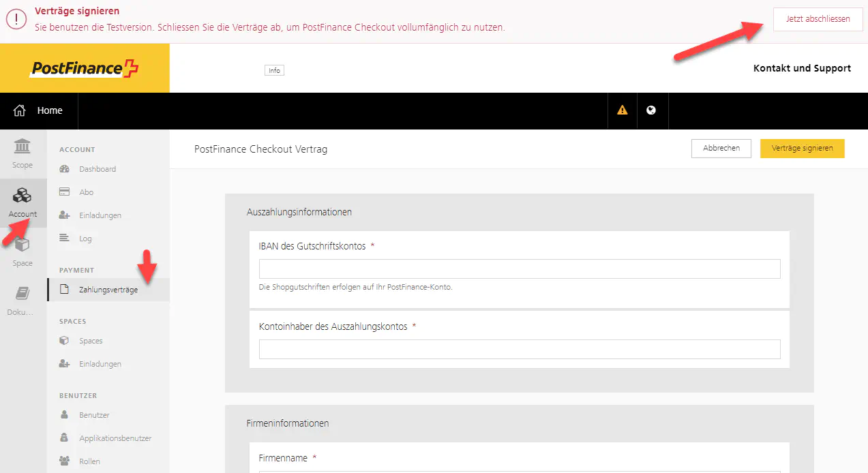Viewport: 868px width, 473px height.
Task: Open Spaces menu item
Action: [91, 341]
